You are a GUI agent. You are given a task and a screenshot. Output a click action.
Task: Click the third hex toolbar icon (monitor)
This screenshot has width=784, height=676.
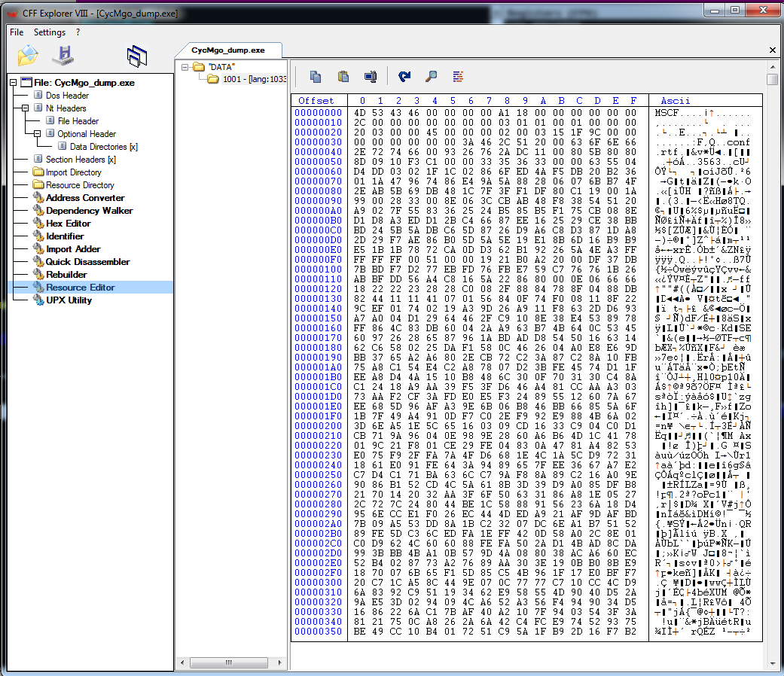pos(371,77)
